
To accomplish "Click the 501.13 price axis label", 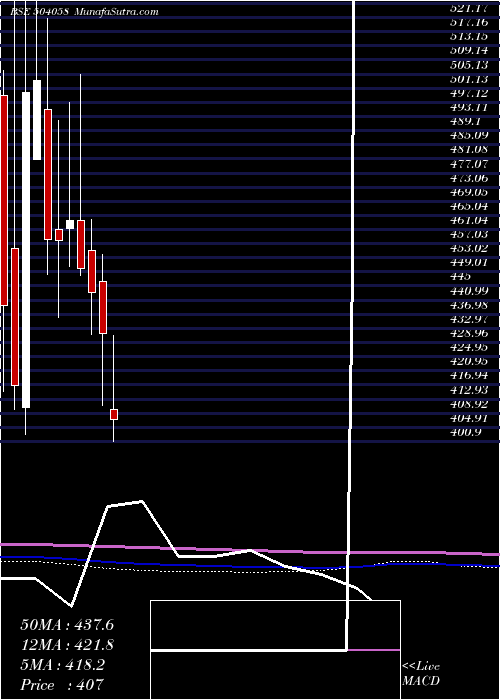I will [x=470, y=79].
